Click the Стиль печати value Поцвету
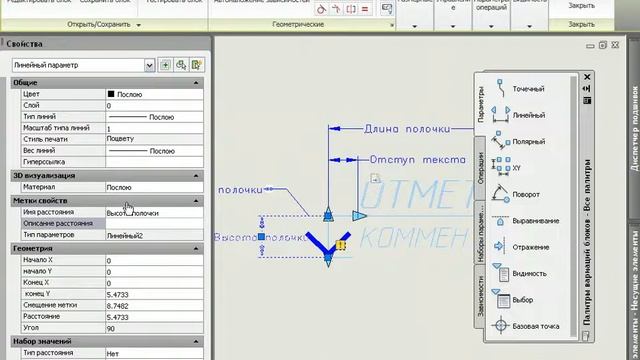Viewport: 640px width, 360px height. click(x=154, y=139)
